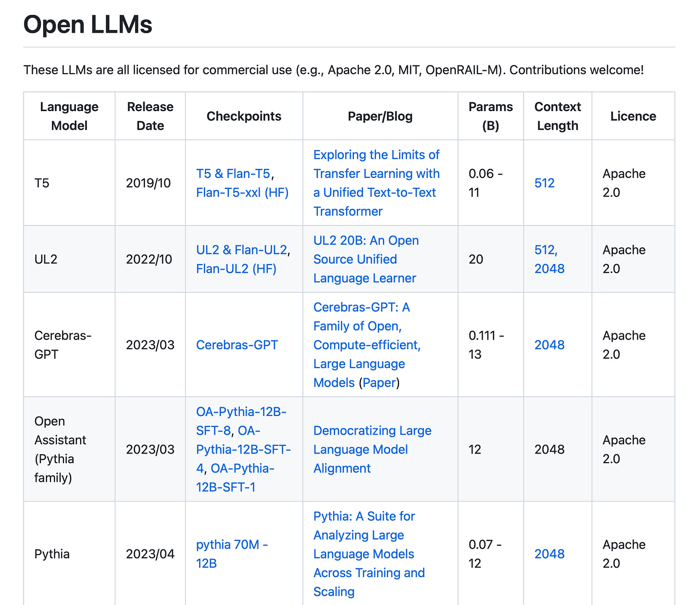Open 'Democratizing Large Language Model Alignment' link
This screenshot has height=605, width=700.
[372, 449]
